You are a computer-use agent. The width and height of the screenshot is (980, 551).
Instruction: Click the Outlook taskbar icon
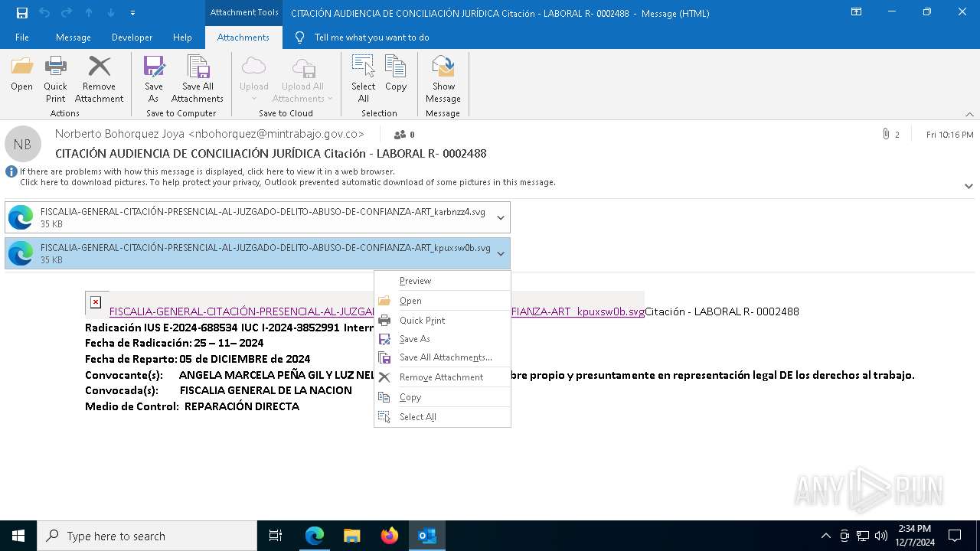427,536
